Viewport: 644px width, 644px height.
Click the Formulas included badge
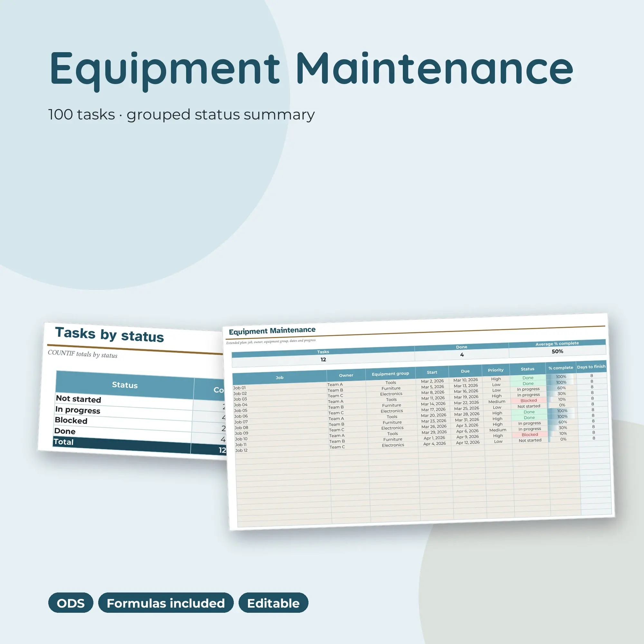pyautogui.click(x=166, y=603)
